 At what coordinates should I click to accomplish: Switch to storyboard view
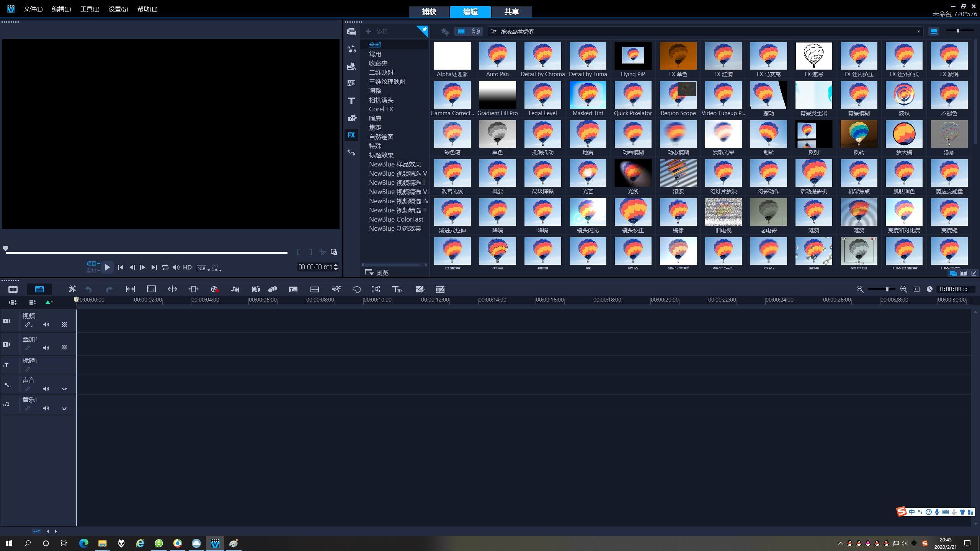(13, 289)
